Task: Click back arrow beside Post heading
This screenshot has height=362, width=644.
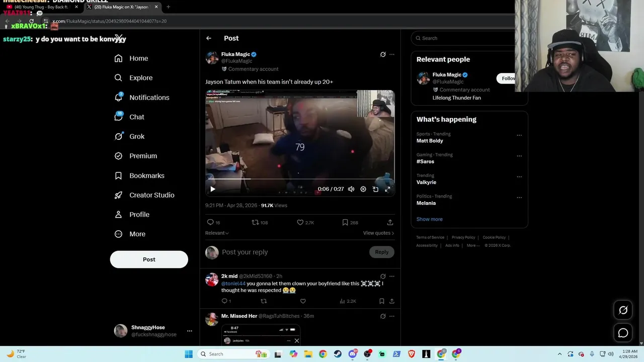Action: 209,38
